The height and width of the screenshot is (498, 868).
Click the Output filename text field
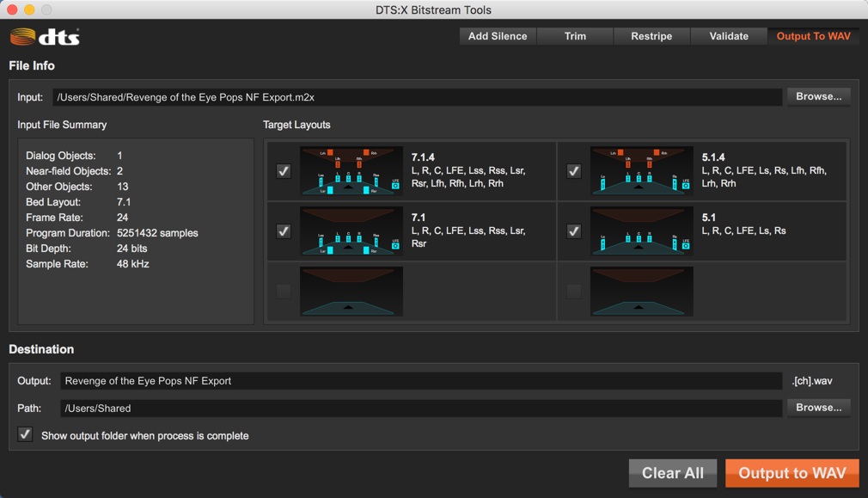click(421, 381)
